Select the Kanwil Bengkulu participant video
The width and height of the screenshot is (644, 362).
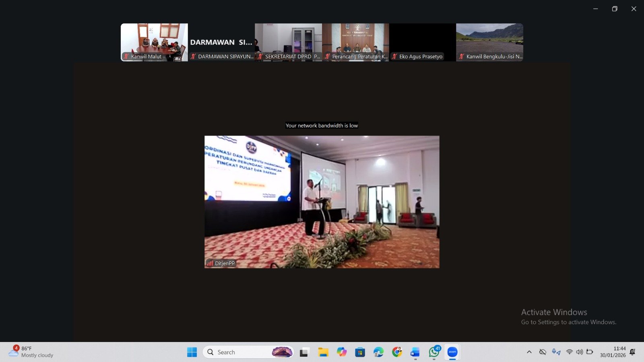click(489, 42)
